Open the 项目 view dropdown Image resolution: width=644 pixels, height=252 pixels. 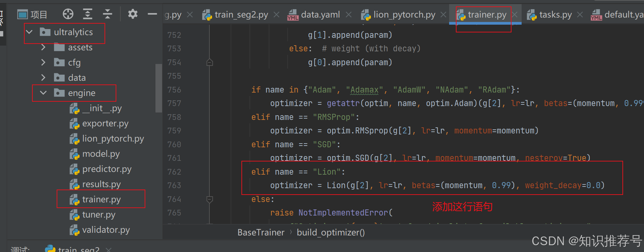tap(32, 15)
